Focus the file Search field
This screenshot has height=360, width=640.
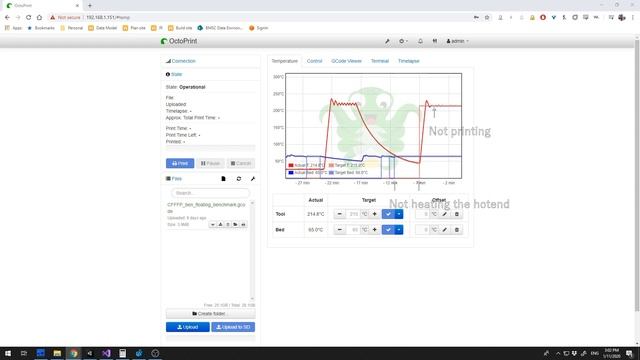[x=210, y=193]
